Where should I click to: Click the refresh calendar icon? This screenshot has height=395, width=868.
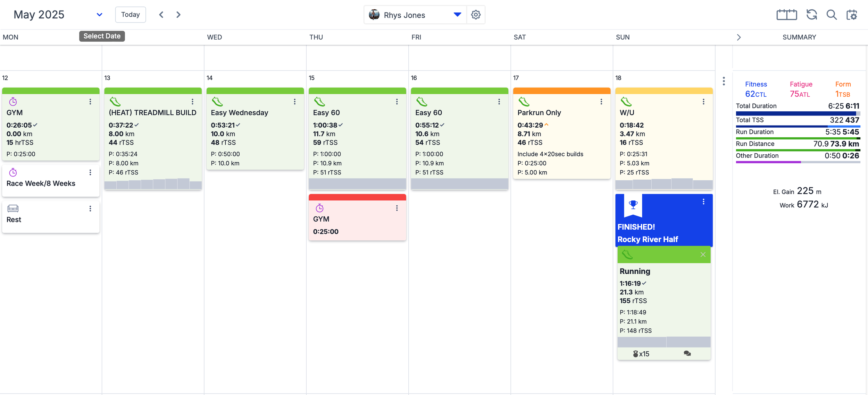point(811,15)
